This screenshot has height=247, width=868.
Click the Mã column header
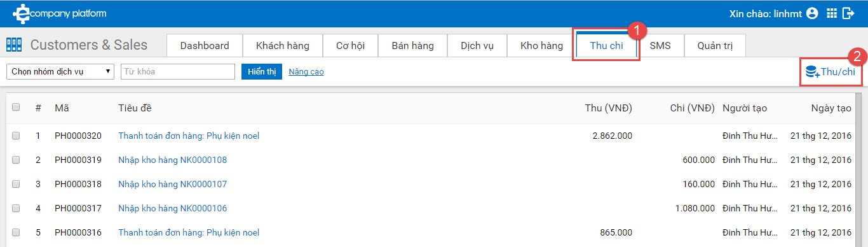click(62, 108)
